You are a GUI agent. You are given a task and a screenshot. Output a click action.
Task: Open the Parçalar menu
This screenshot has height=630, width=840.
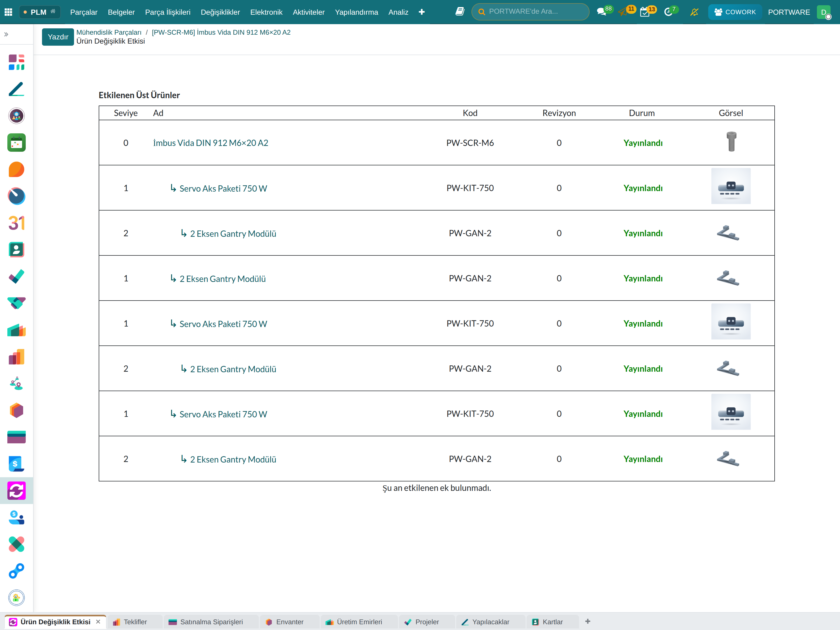tap(83, 12)
